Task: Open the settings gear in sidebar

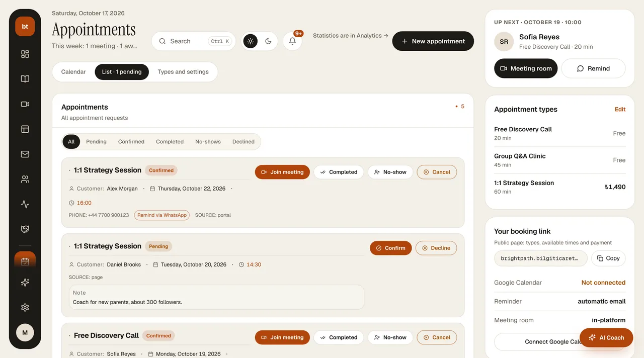Action: pyautogui.click(x=25, y=308)
